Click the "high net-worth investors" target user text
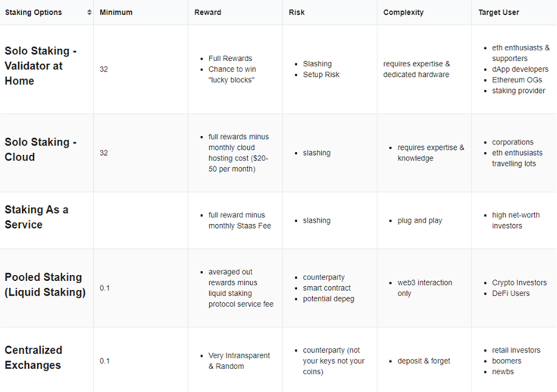Image resolution: width=557 pixels, height=392 pixels. coord(516,220)
